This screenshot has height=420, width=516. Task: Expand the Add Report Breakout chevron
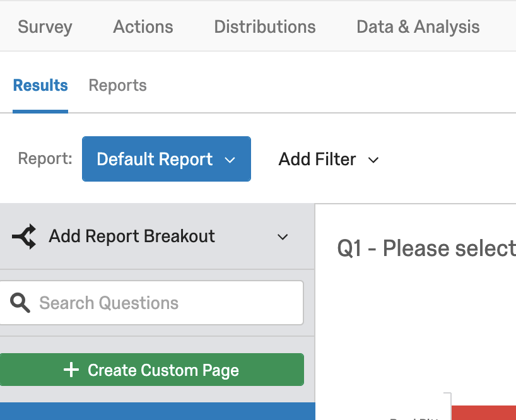click(283, 237)
